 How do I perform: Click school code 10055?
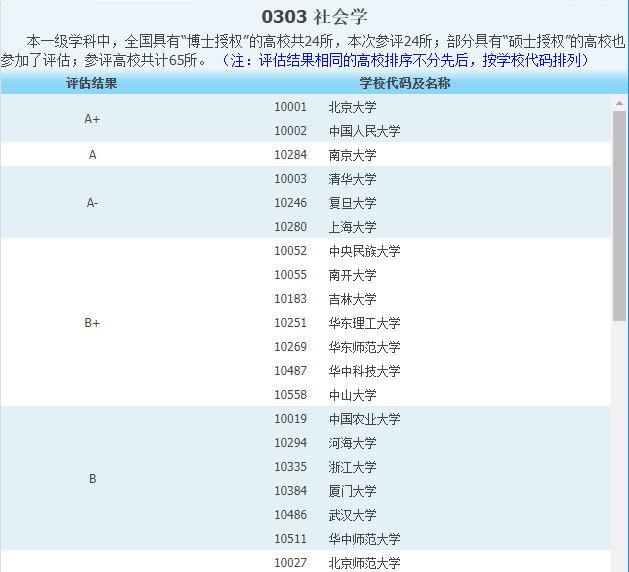point(290,276)
